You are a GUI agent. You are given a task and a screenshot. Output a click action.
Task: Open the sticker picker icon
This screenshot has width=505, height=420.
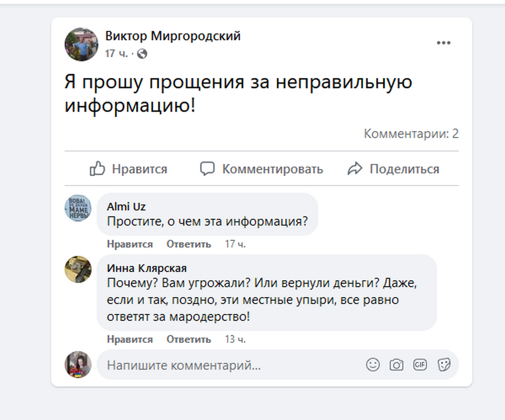444,365
